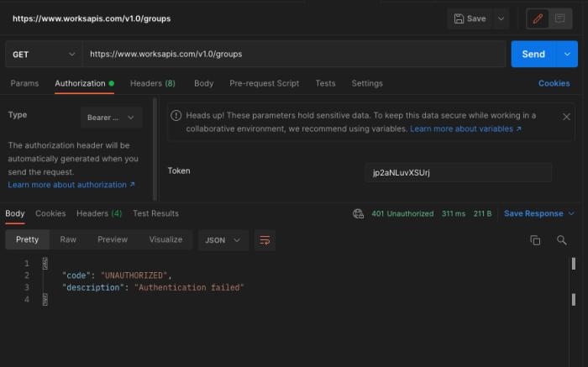Click the "description" JSON key
588x367 pixels.
(93, 287)
